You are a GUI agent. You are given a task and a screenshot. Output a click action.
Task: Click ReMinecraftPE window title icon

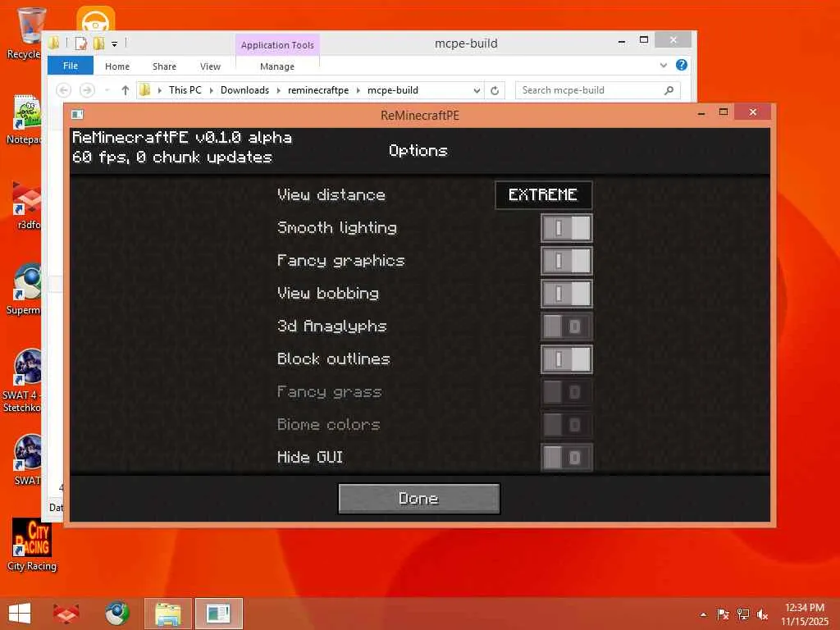pyautogui.click(x=77, y=114)
